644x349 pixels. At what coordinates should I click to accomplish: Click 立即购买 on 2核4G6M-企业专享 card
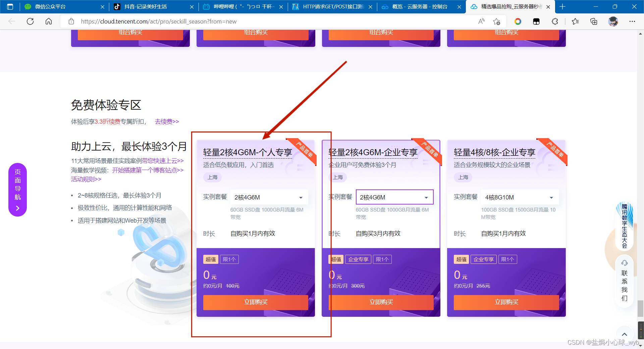(x=381, y=302)
